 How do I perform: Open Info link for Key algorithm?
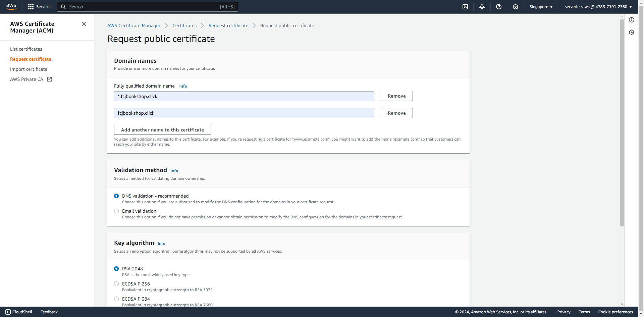click(161, 244)
